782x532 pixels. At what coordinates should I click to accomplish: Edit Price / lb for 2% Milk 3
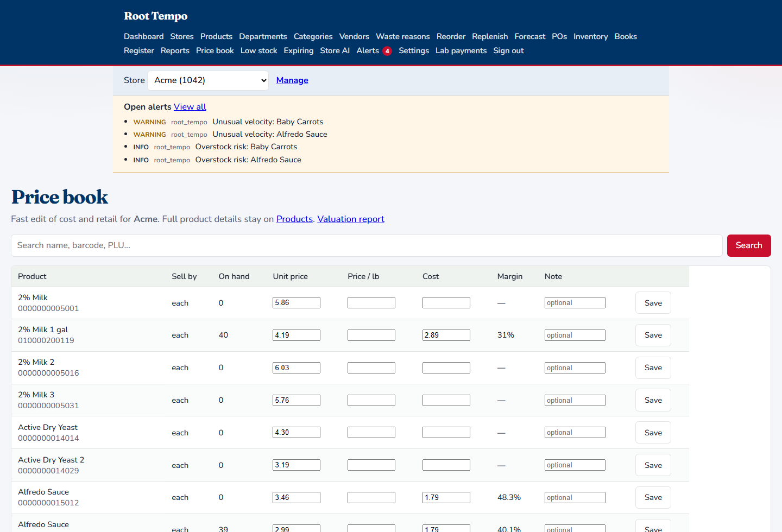pyautogui.click(x=371, y=400)
